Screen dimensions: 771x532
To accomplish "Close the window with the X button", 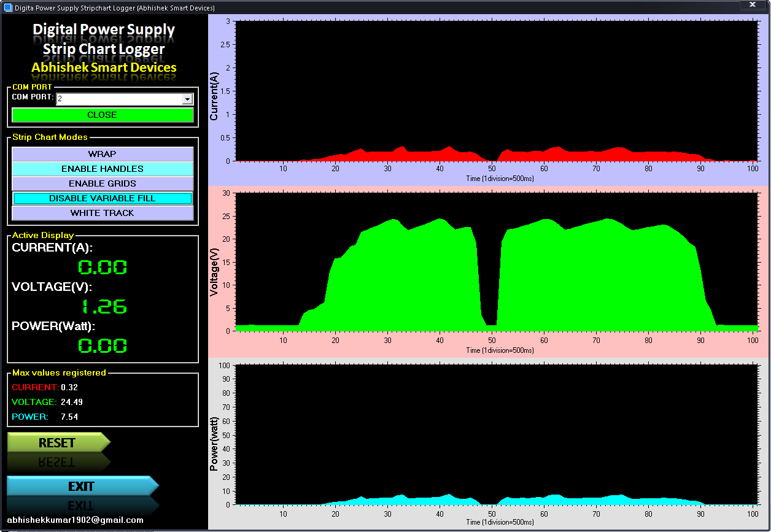I will pos(752,5).
